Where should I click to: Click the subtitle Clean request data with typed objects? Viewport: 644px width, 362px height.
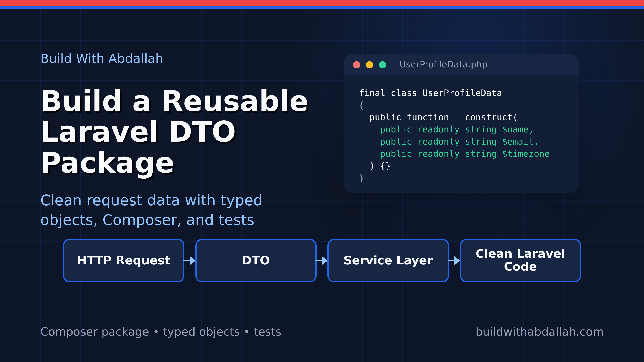(x=151, y=210)
